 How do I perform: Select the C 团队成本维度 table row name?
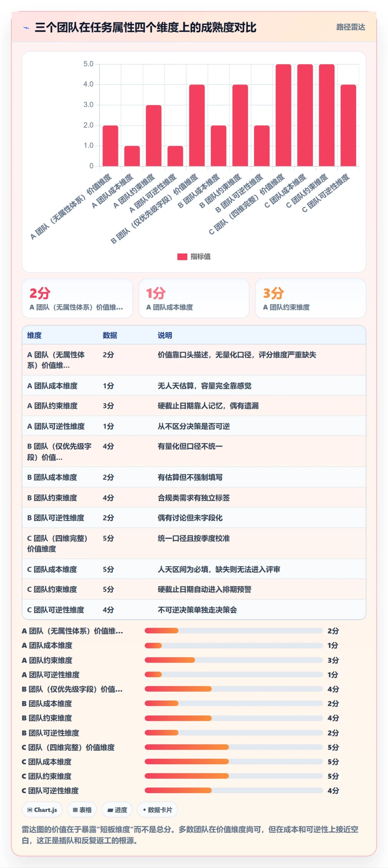click(52, 569)
